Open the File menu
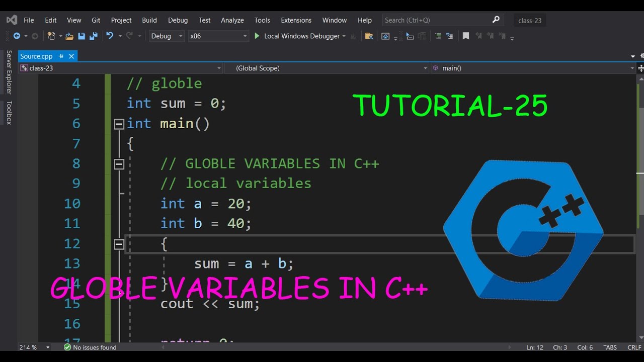The width and height of the screenshot is (644, 362). [29, 20]
